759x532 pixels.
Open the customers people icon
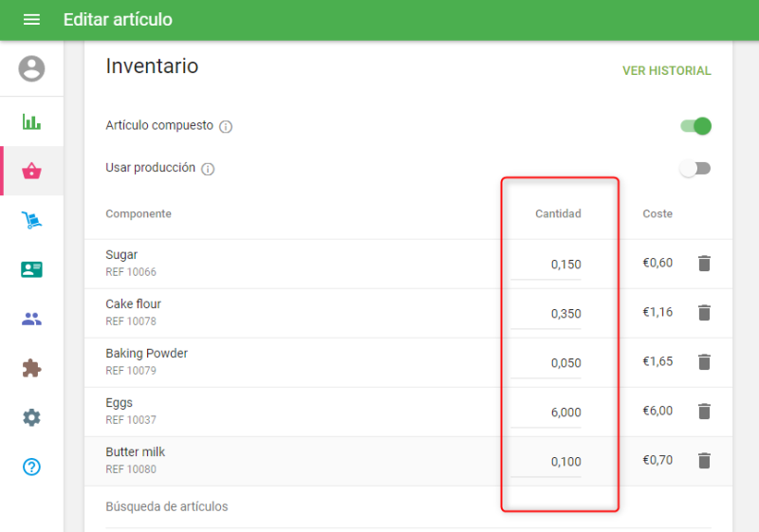tap(31, 319)
